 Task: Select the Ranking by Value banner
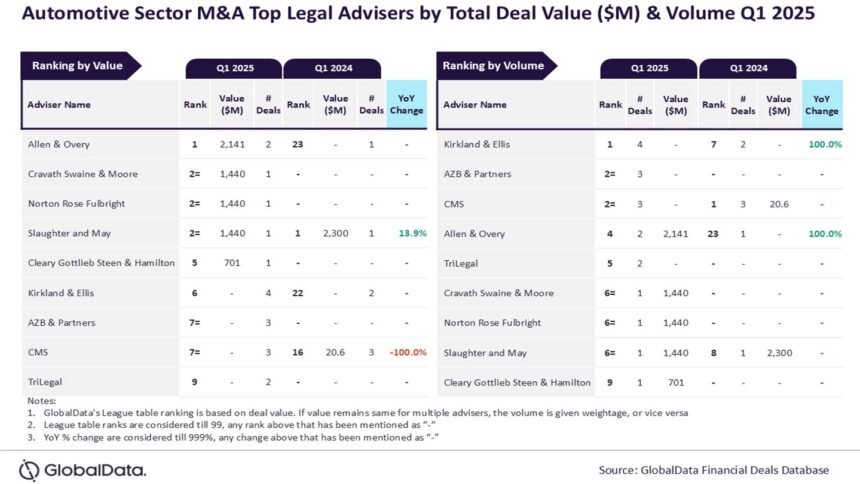(x=81, y=66)
